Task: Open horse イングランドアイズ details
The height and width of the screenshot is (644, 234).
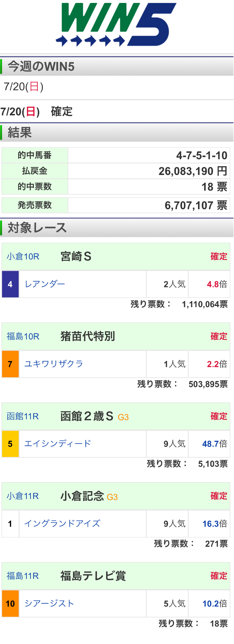Action: pos(62,524)
